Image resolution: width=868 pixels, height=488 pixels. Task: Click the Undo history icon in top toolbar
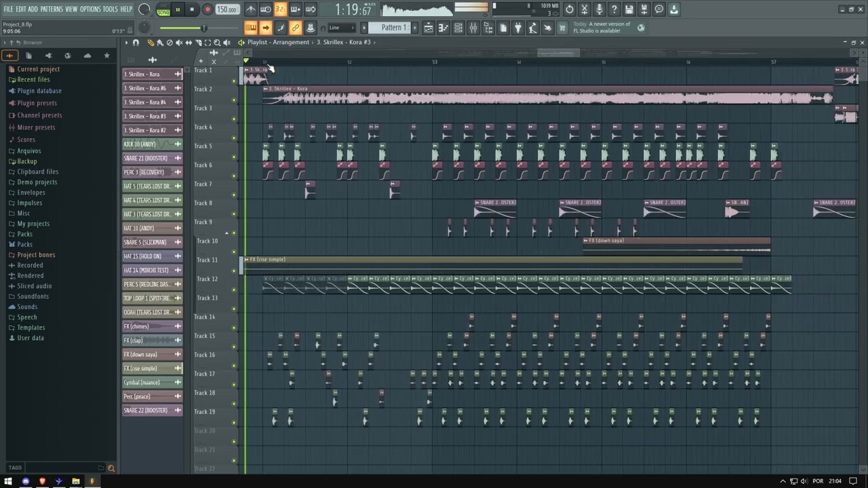pyautogui.click(x=569, y=9)
